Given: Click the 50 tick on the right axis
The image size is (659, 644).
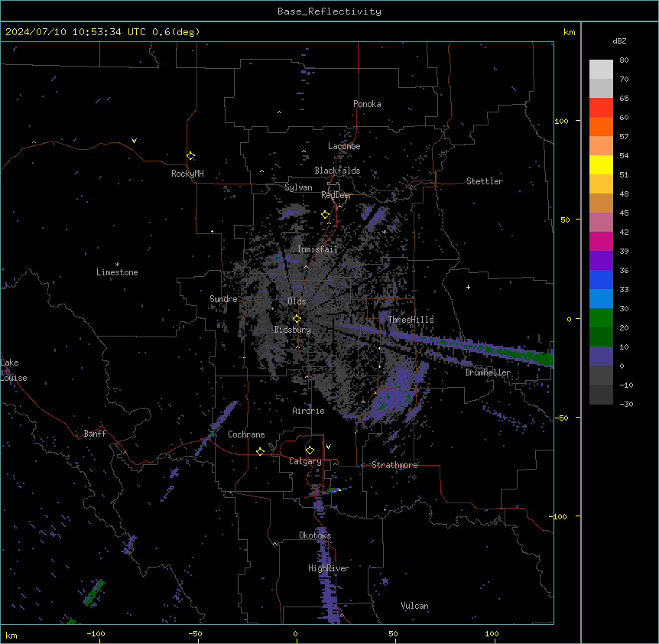Looking at the screenshot, I should [x=565, y=220].
